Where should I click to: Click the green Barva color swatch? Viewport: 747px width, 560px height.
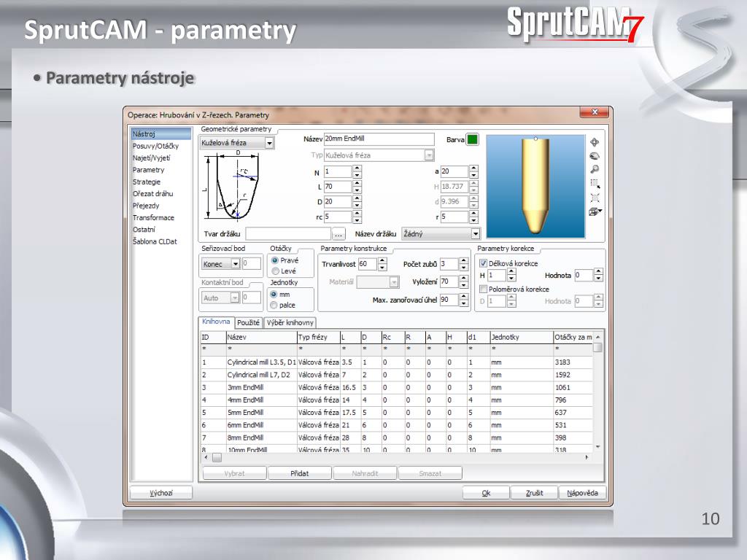point(472,139)
